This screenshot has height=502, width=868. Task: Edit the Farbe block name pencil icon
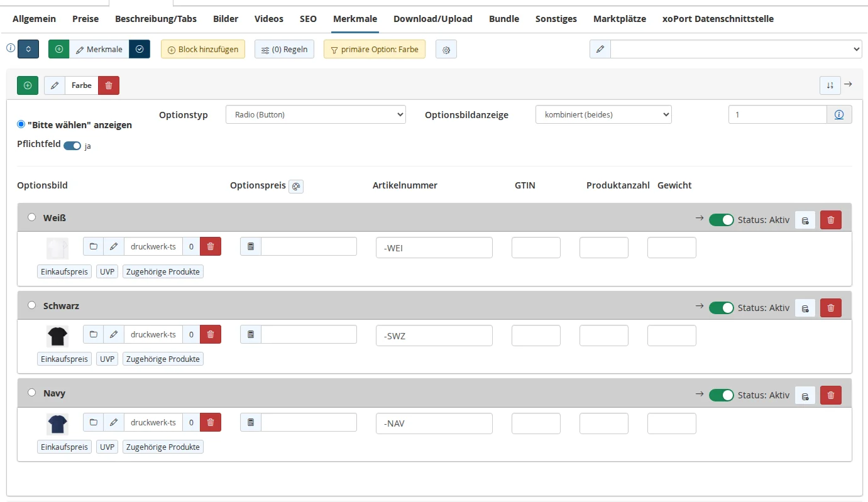(x=55, y=85)
